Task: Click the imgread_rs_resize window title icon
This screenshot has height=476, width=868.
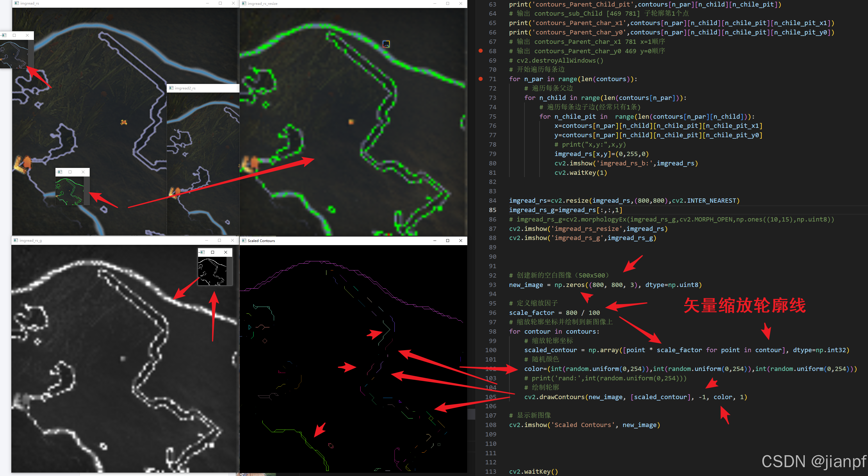Action: pyautogui.click(x=244, y=3)
